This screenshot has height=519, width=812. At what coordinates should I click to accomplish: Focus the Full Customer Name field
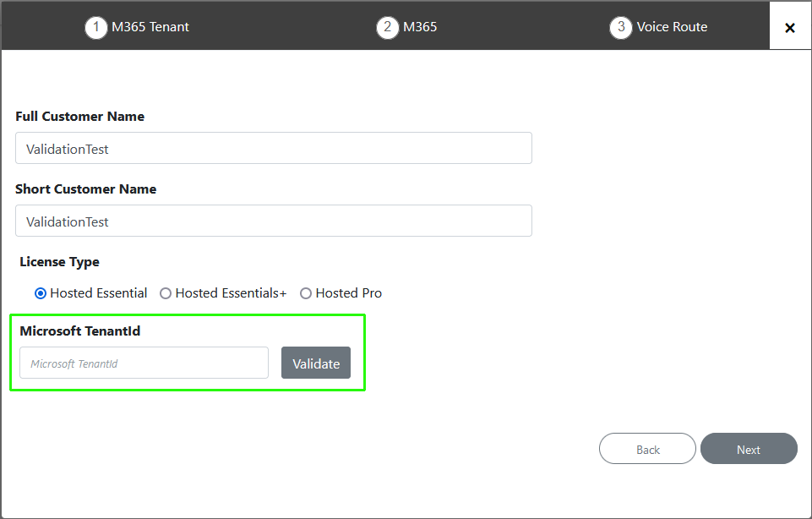click(x=274, y=148)
